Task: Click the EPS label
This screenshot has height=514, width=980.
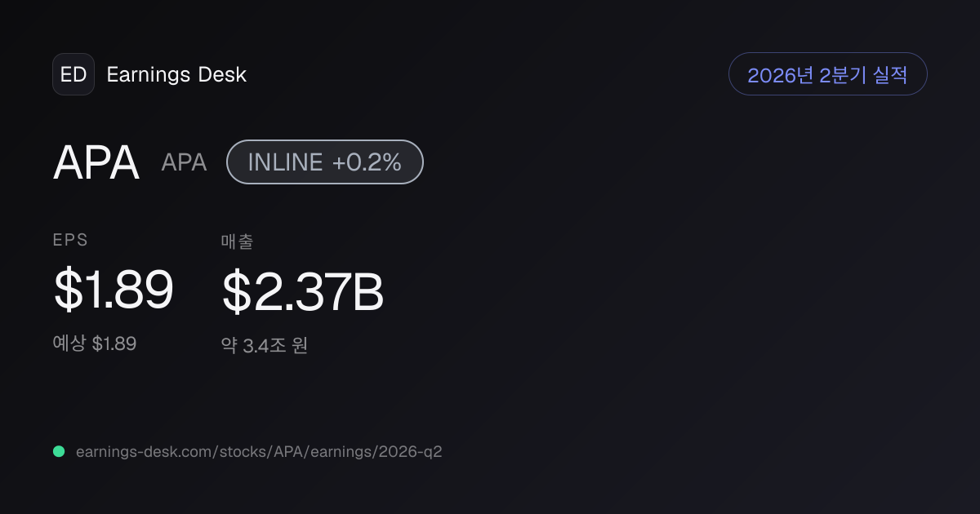Action: click(x=70, y=240)
